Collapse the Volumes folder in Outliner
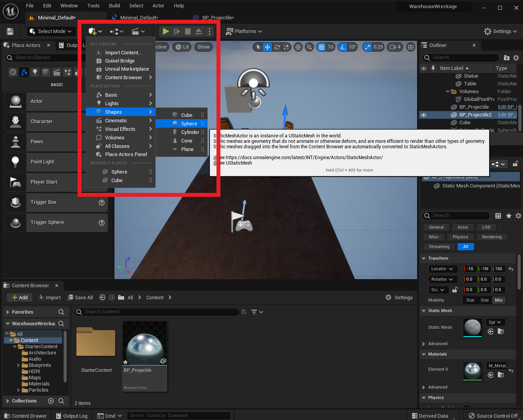 pyautogui.click(x=448, y=92)
